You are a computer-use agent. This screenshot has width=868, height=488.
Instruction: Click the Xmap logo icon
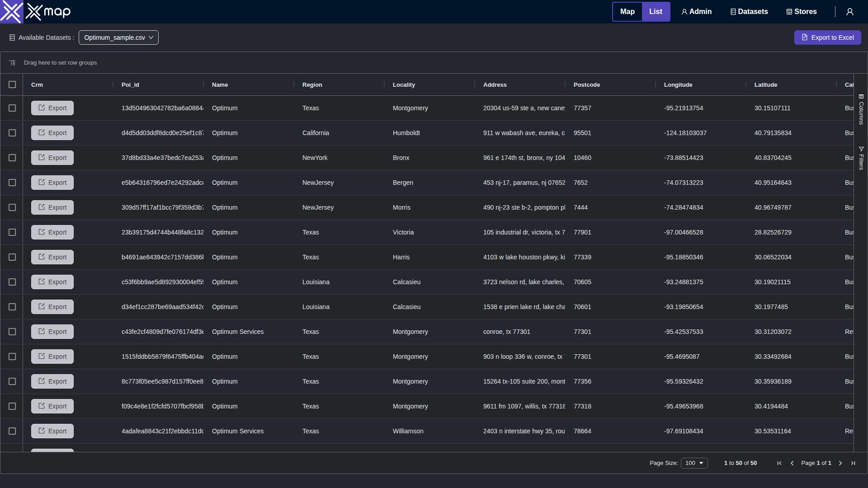[x=11, y=12]
